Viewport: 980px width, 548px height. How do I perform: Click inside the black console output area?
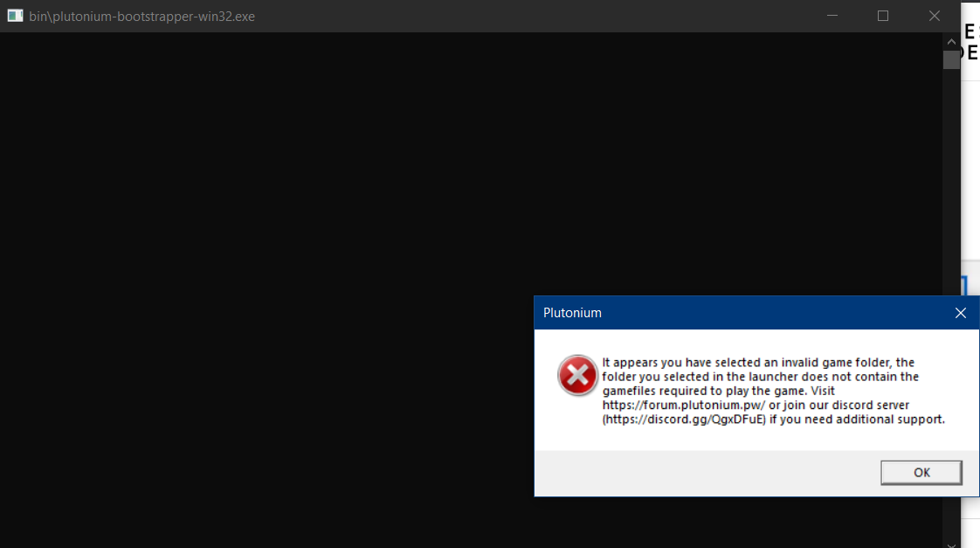[x=262, y=262]
